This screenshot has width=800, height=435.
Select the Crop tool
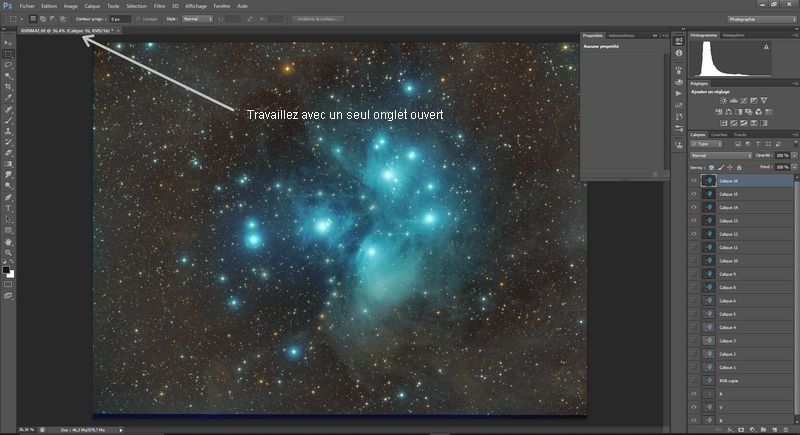coord(8,87)
